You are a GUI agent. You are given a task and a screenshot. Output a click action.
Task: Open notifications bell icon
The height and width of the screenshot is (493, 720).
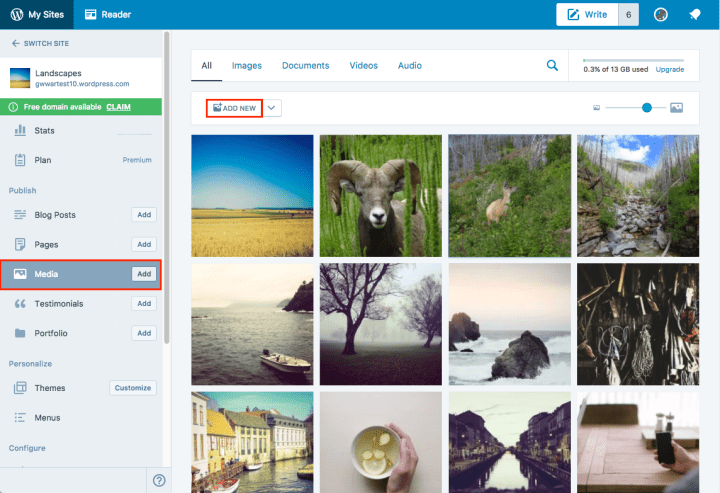[x=694, y=15]
